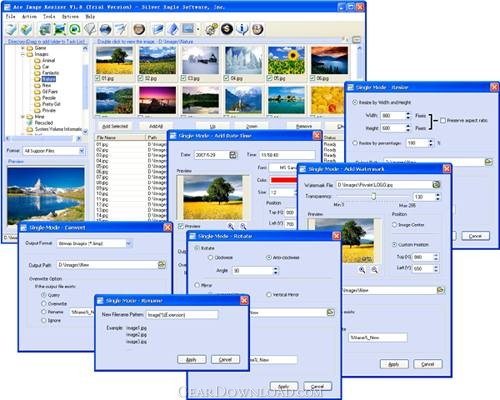Browse Output Path in the Convert dialog
The image size is (500, 400).
coord(162,265)
